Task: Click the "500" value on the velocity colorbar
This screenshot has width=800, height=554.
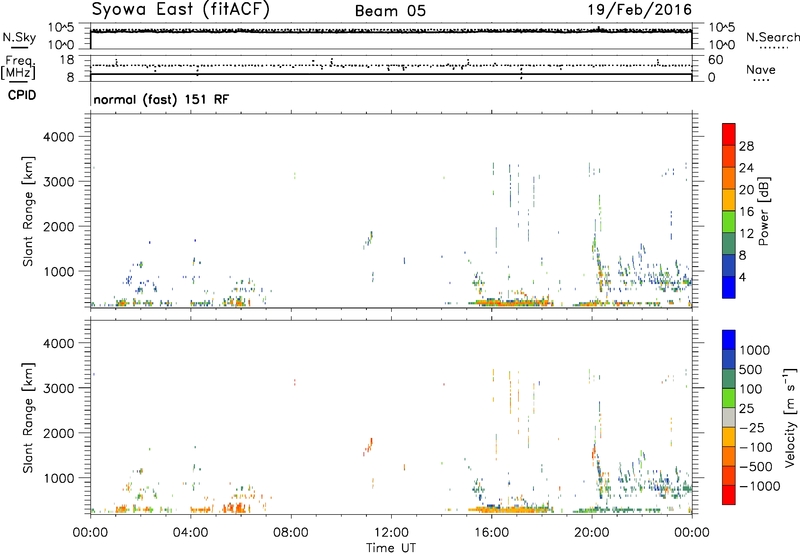Action: (x=751, y=370)
